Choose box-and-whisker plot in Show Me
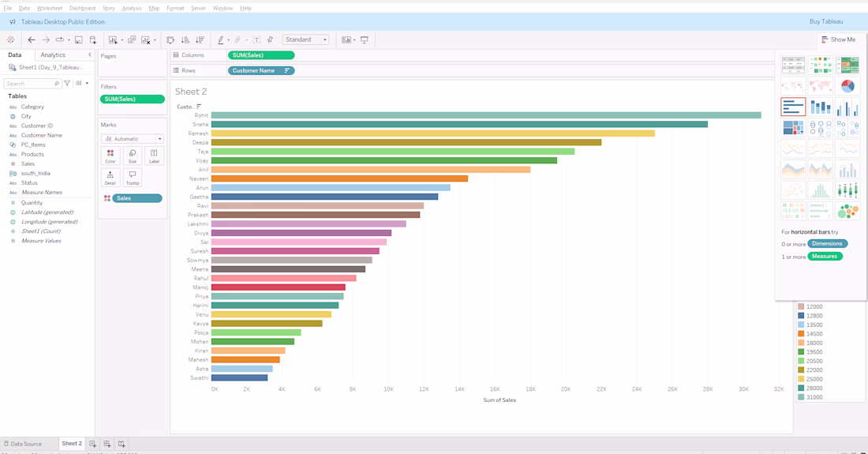Screen dimensions: 868x454 [x=847, y=190]
